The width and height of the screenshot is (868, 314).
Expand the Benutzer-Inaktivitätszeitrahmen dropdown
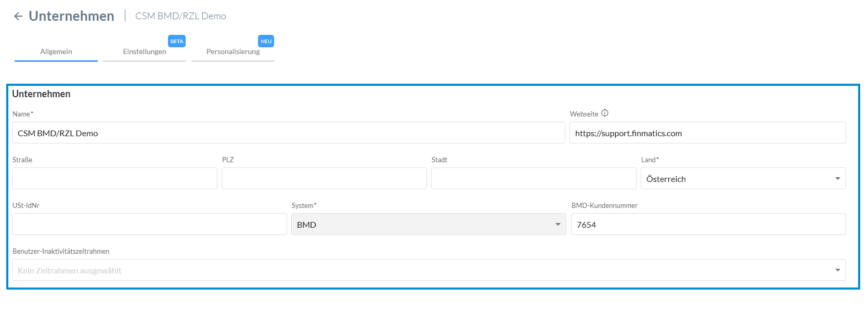pos(429,270)
